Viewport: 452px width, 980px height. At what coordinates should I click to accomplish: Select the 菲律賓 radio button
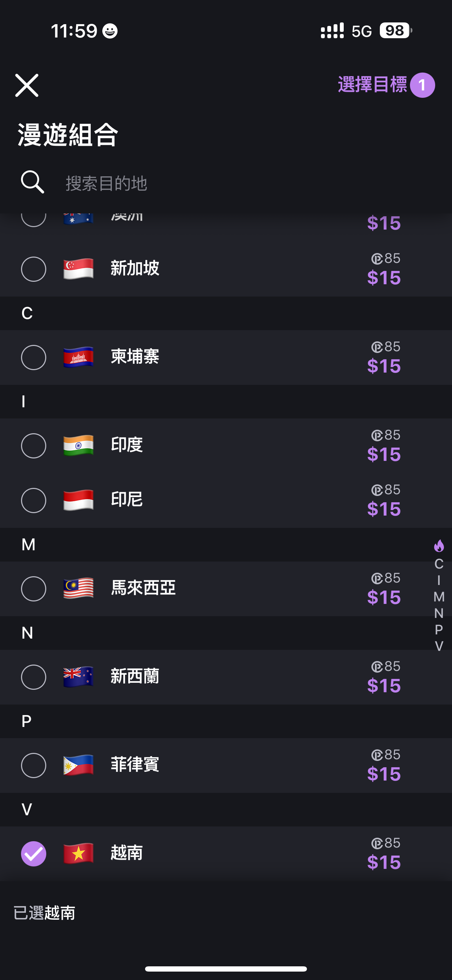point(34,765)
